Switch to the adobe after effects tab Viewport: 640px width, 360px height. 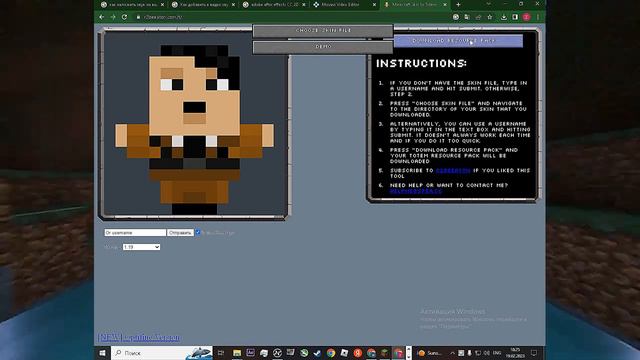[273, 4]
